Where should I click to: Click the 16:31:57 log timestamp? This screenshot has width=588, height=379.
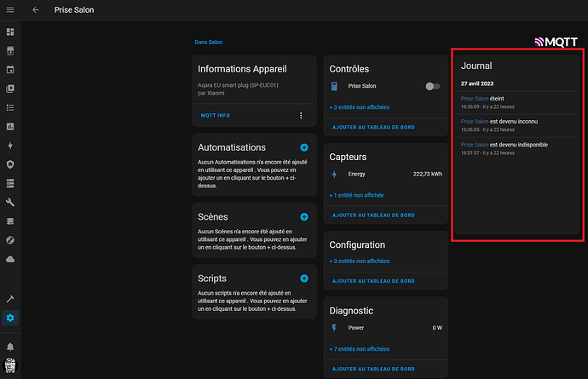click(x=470, y=153)
